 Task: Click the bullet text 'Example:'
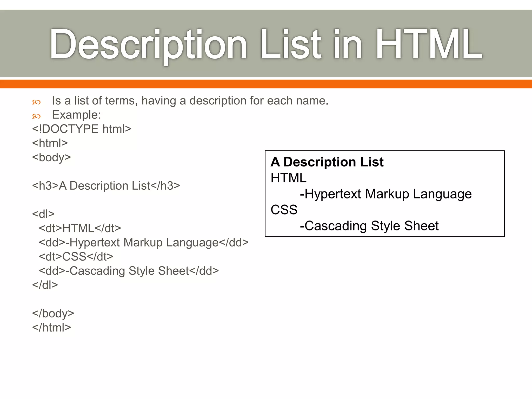tap(76, 115)
